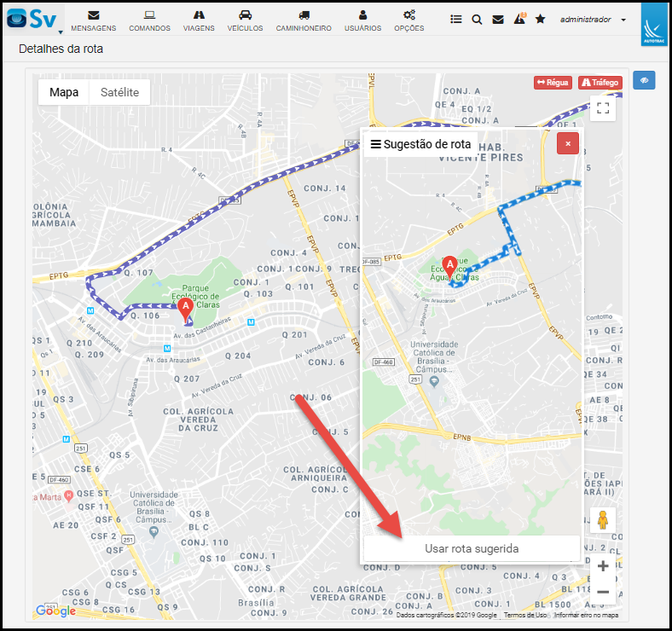Open the Veículos menu
Viewport: 672px width, 631px height.
tap(245, 20)
